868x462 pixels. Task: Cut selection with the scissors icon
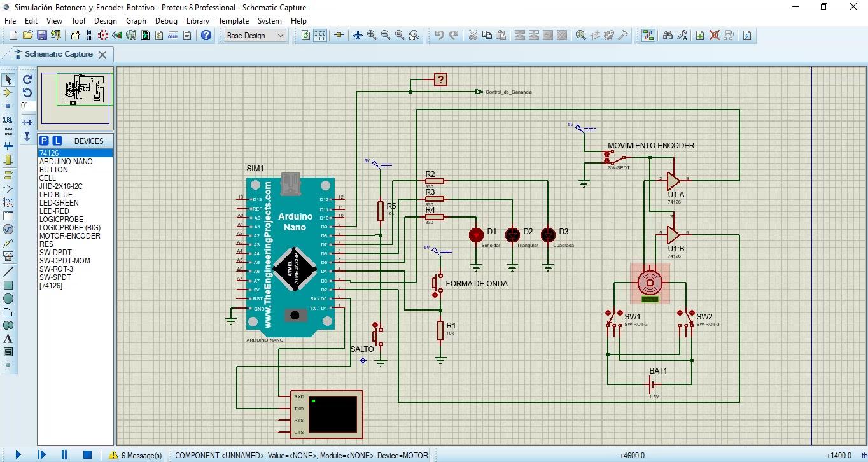point(473,36)
